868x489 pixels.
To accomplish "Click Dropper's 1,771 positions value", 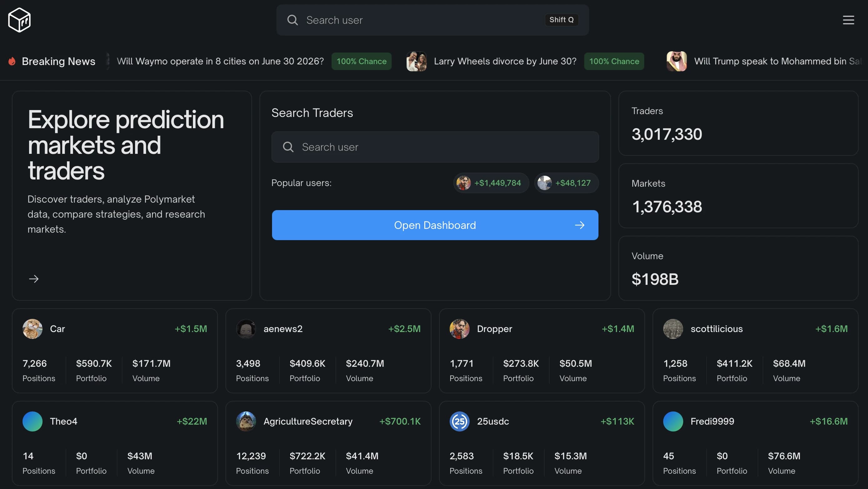I will [462, 363].
